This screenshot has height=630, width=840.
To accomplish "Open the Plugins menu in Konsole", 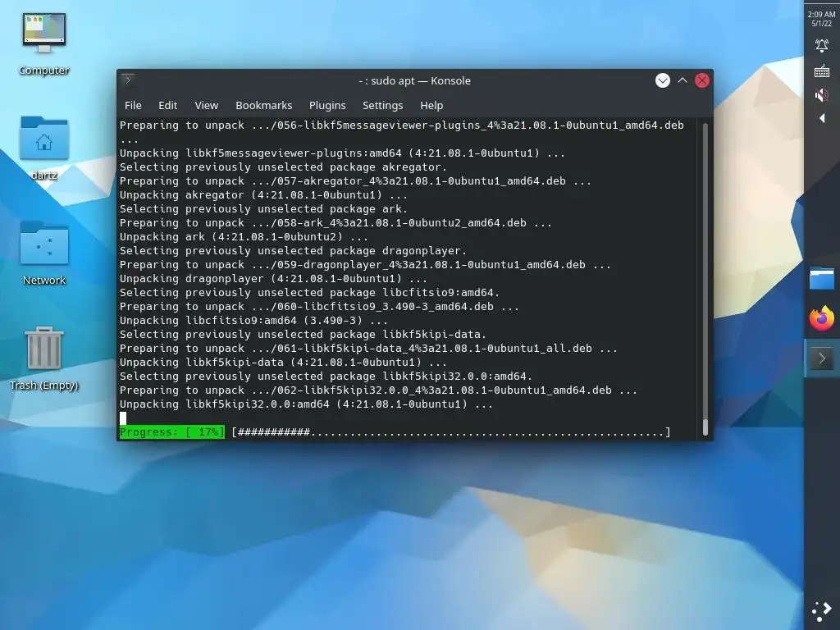I will coord(327,106).
